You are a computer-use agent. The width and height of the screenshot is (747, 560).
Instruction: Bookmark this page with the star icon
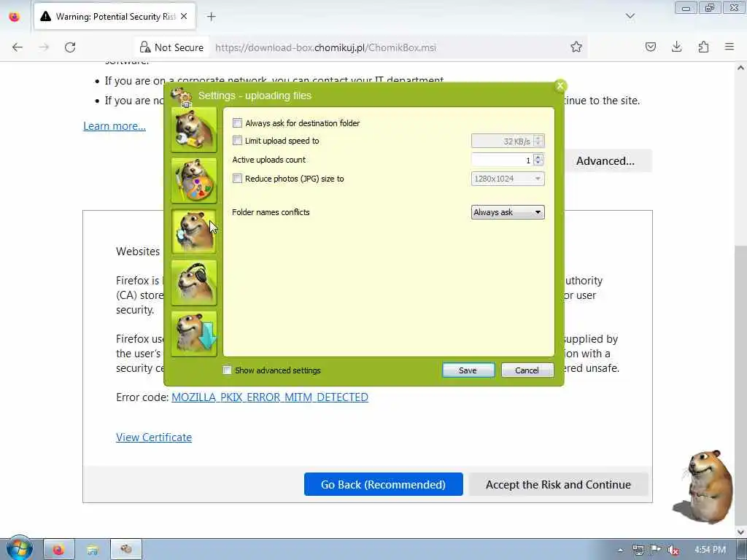576,47
